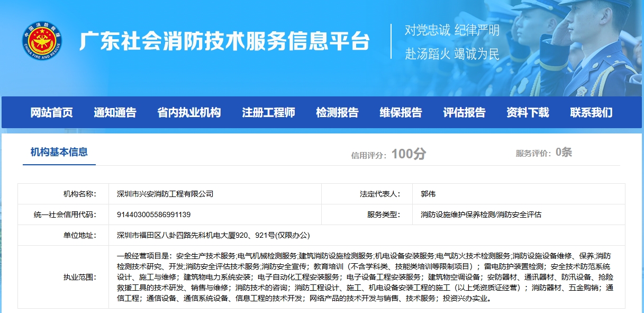This screenshot has width=644, height=313.
Task: Click the 信用评分 100分 score
Action: [388, 154]
